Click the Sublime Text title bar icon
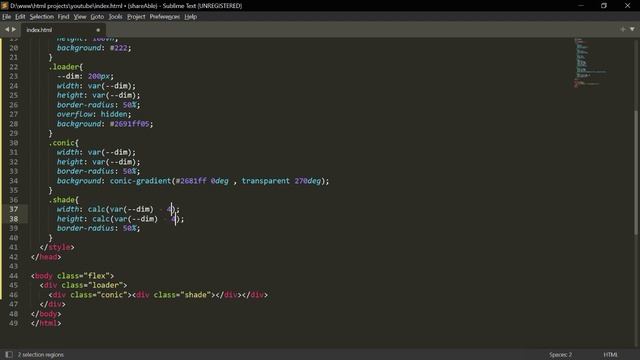The image size is (640, 360). click(x=4, y=6)
